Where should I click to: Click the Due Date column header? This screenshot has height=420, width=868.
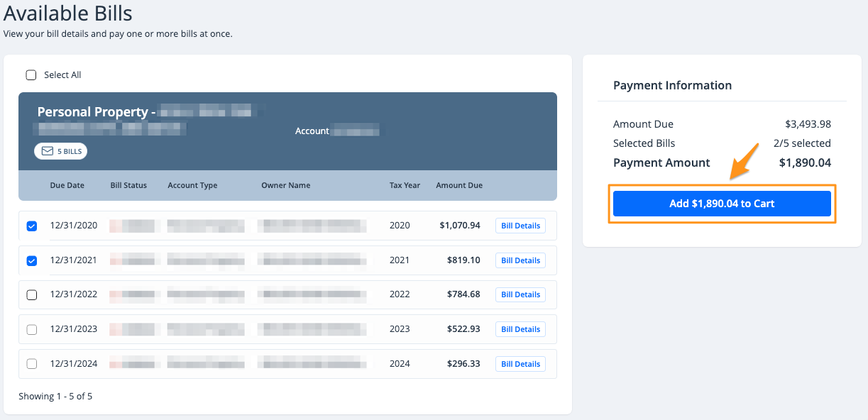(x=67, y=185)
